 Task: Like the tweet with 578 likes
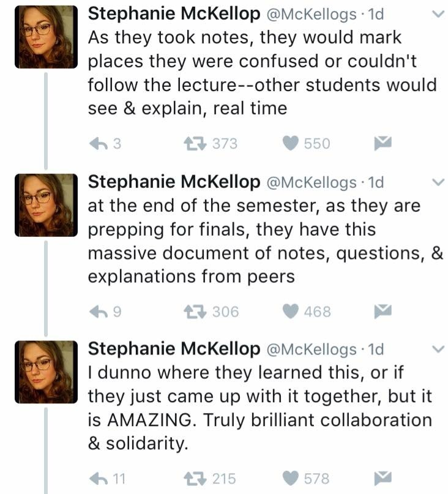coord(290,478)
